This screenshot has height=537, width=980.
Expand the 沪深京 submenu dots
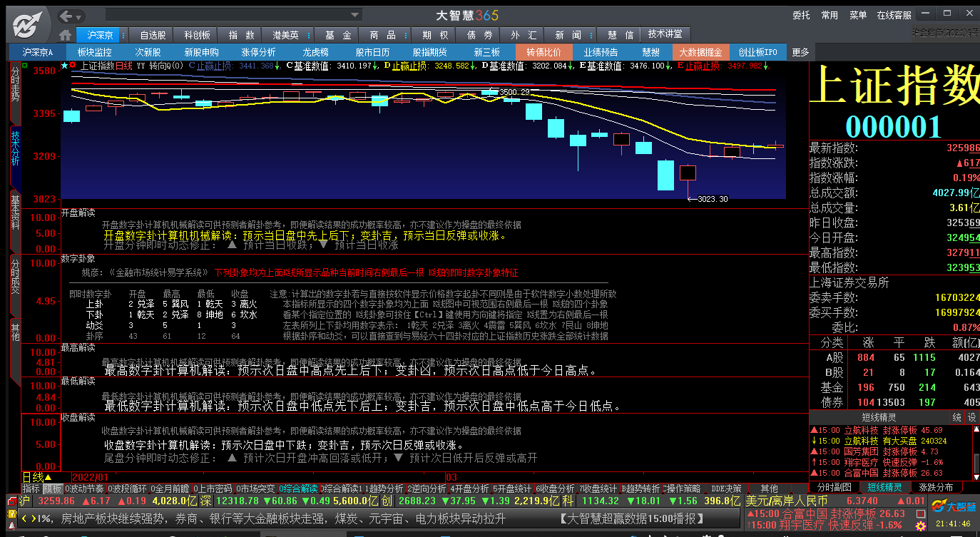[x=123, y=35]
